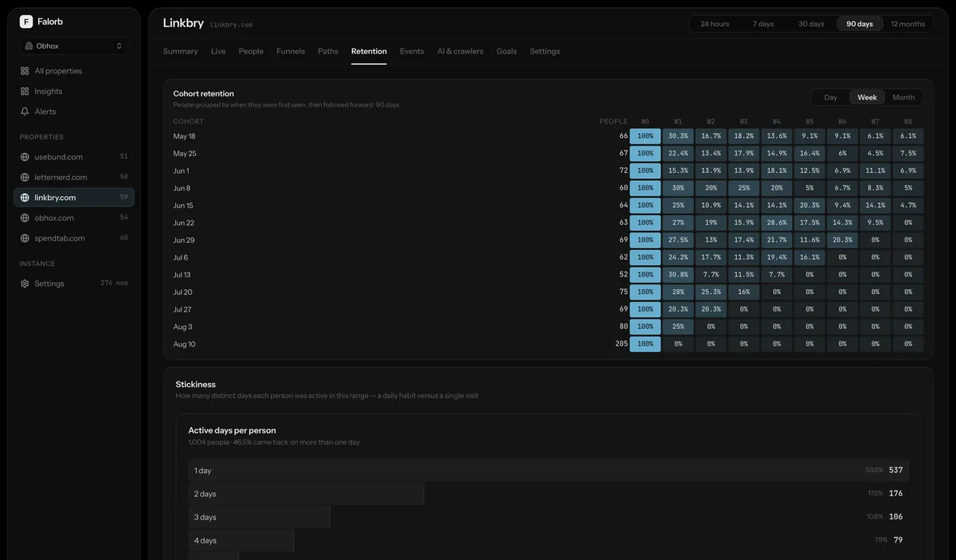The width and height of the screenshot is (956, 560).
Task: Open Alerts page from sidebar
Action: coord(74,112)
